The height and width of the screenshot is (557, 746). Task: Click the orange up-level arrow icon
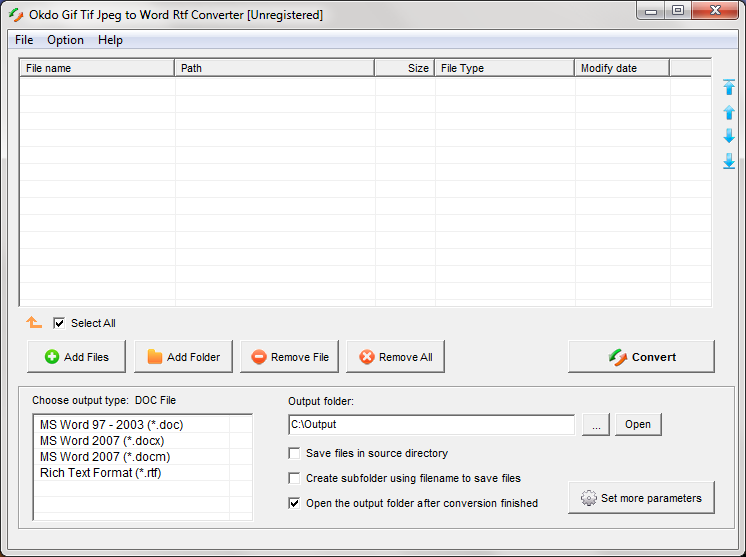click(34, 323)
